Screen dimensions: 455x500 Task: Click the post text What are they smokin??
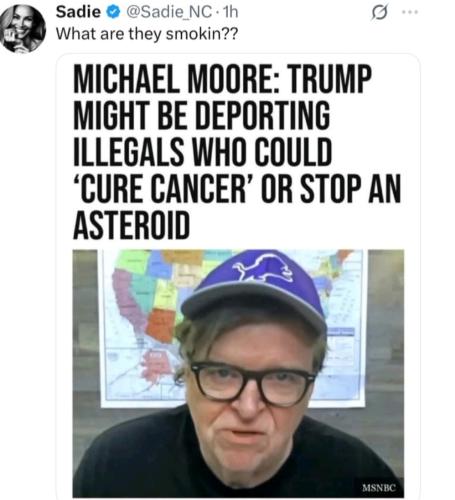147,34
